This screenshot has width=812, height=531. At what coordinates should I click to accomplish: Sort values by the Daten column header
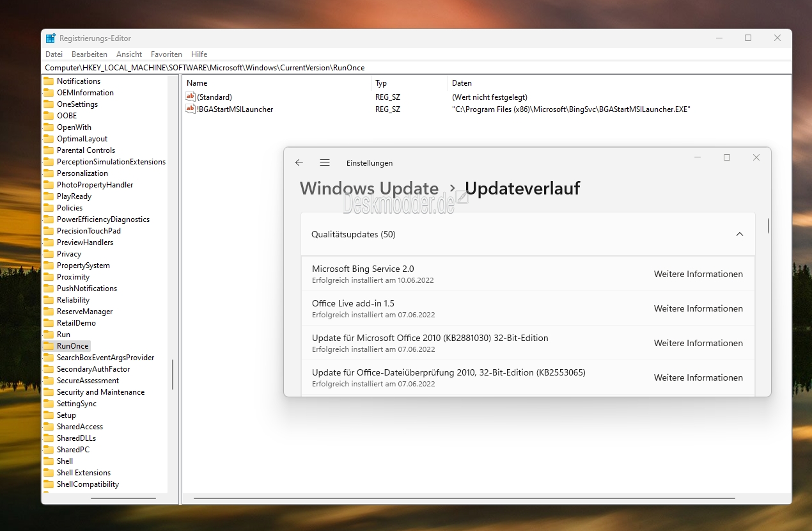(x=619, y=83)
